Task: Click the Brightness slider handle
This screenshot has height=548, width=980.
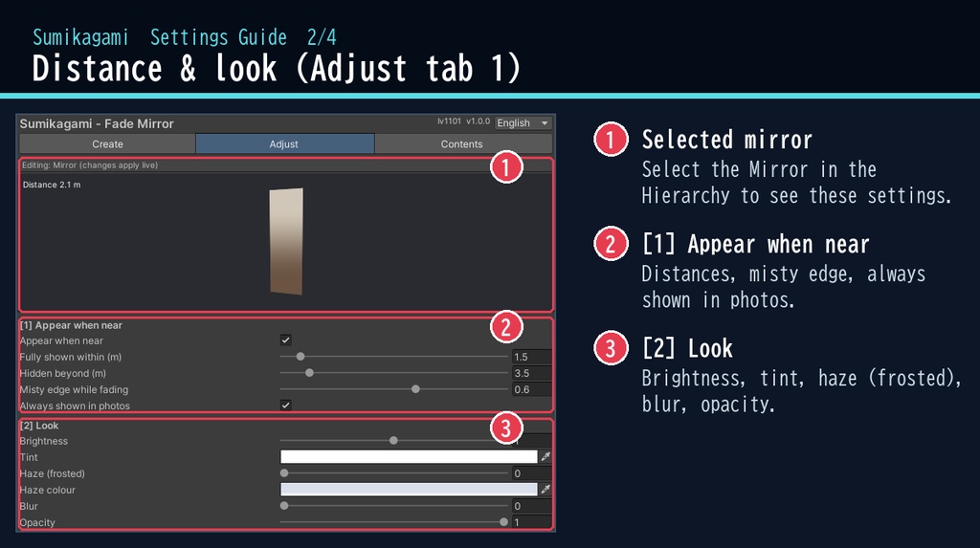Action: pyautogui.click(x=393, y=440)
